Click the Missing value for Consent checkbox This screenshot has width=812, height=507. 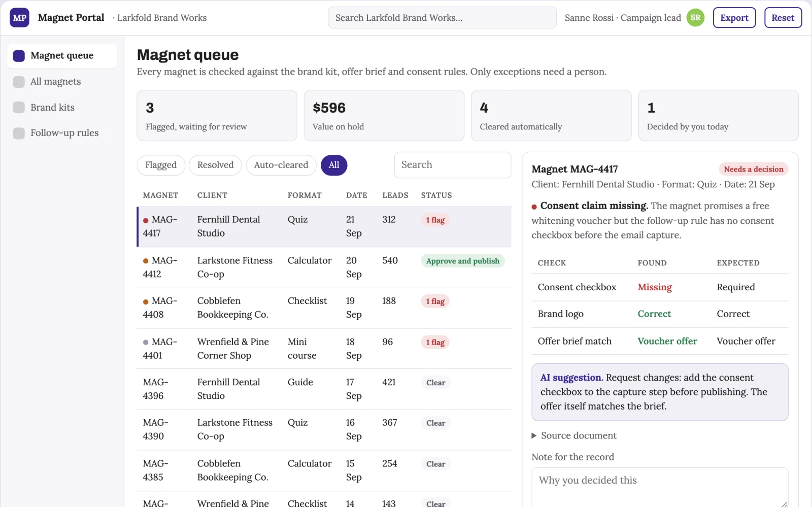[x=655, y=287]
